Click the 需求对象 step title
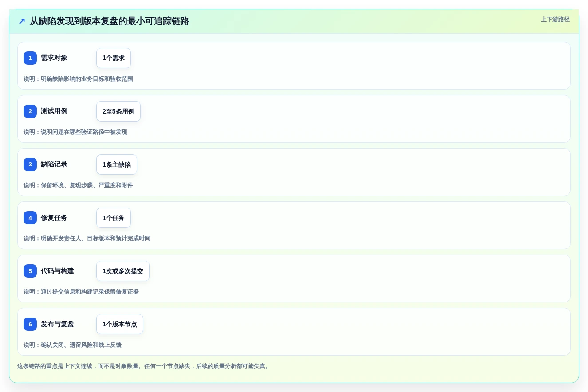 click(x=54, y=58)
